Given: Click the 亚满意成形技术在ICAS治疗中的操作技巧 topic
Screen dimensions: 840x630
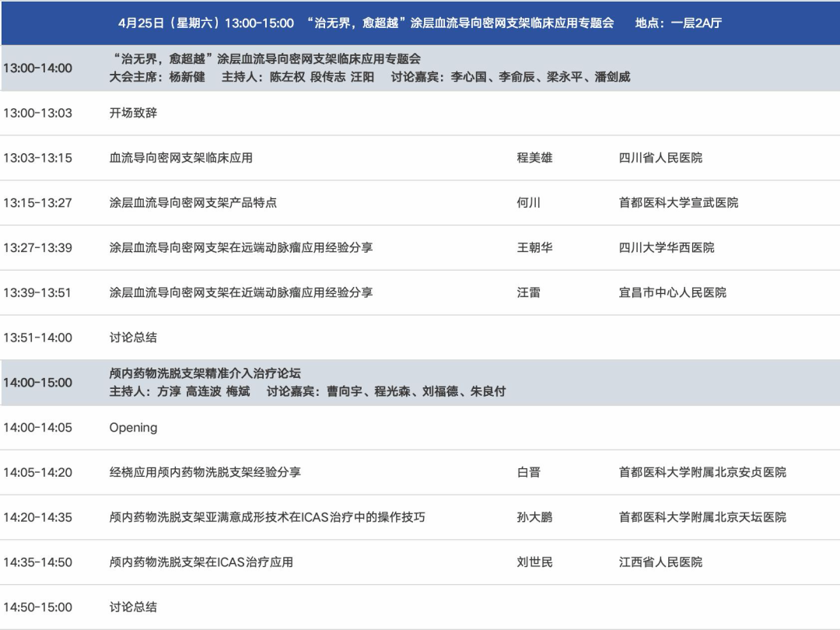Looking at the screenshot, I should [x=268, y=517].
